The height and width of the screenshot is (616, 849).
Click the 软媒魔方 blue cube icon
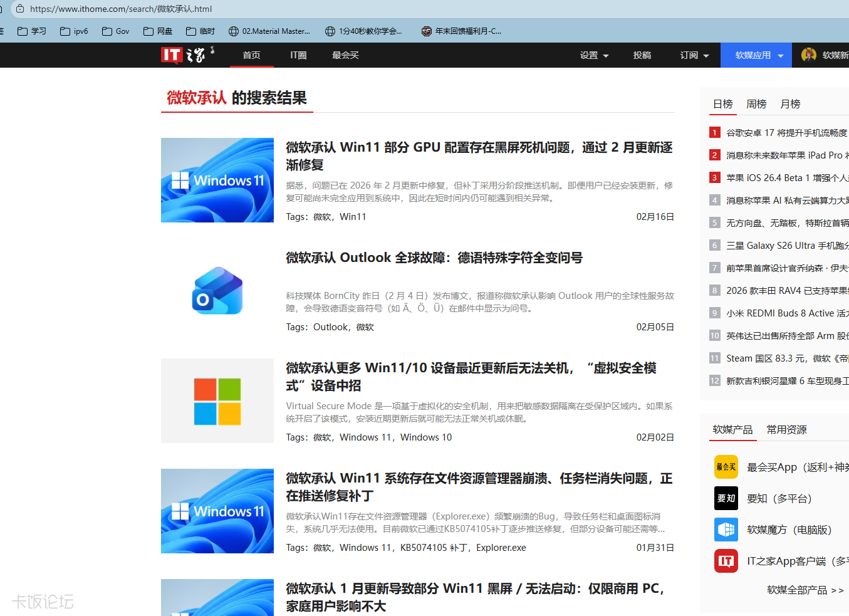click(726, 530)
